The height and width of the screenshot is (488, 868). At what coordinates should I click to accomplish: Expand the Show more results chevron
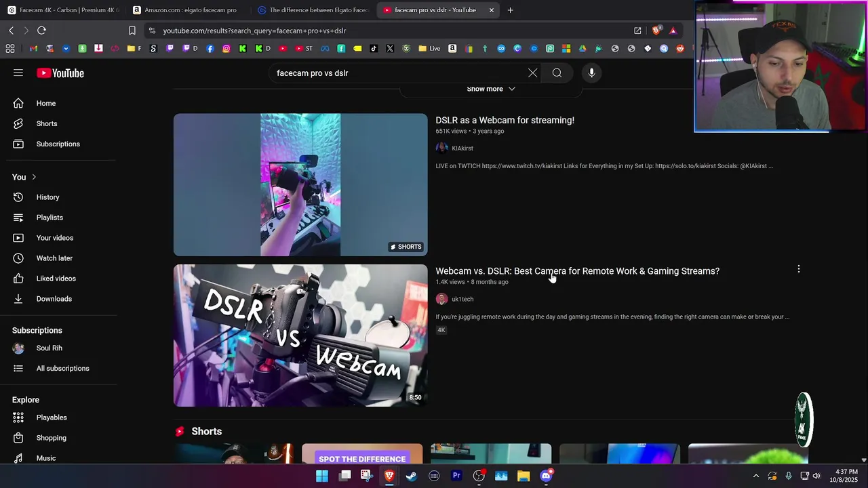click(x=512, y=89)
